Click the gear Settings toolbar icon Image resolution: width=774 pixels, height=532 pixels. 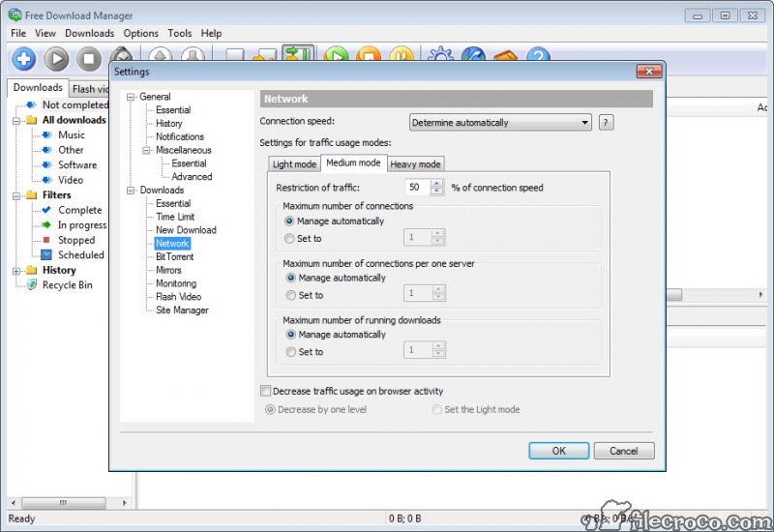coord(440,53)
